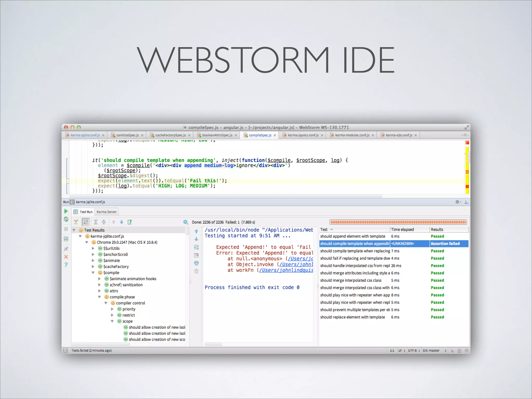The height and width of the screenshot is (399, 532).
Task: Click the red X close run icon
Action: (66, 257)
